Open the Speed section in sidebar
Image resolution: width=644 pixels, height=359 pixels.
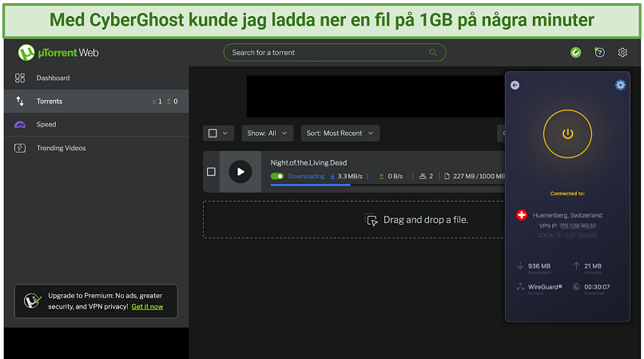tap(46, 125)
